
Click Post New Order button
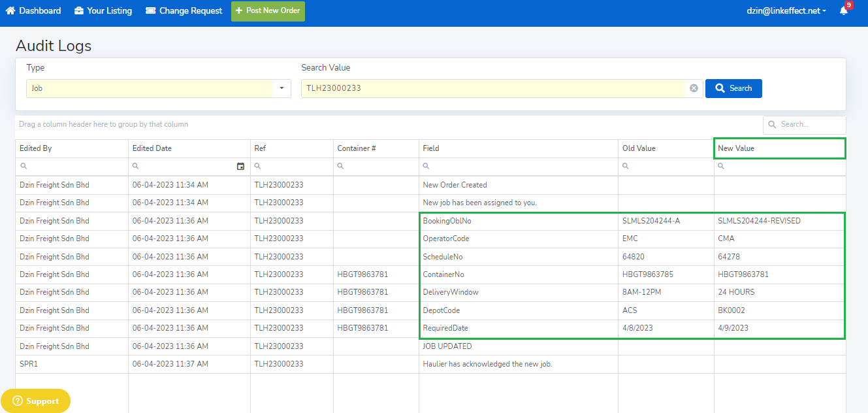(268, 11)
